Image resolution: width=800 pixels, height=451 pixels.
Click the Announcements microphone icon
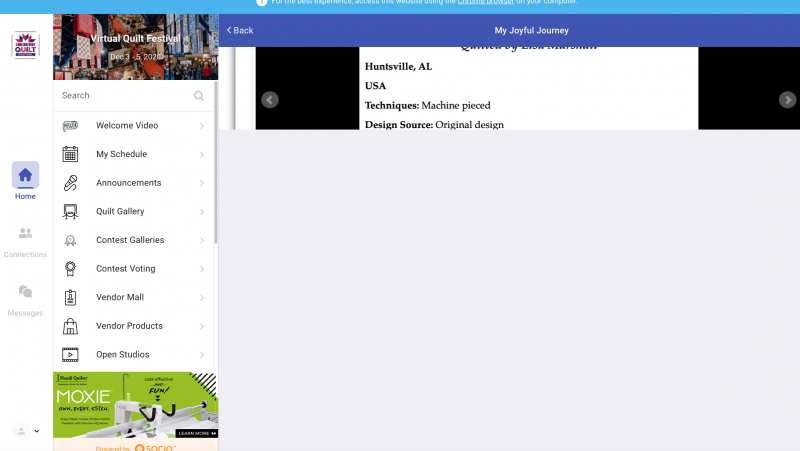71,183
